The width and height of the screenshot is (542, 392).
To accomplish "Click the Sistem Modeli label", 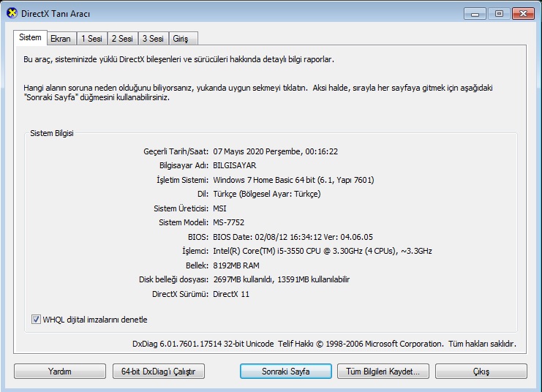I will tap(184, 222).
